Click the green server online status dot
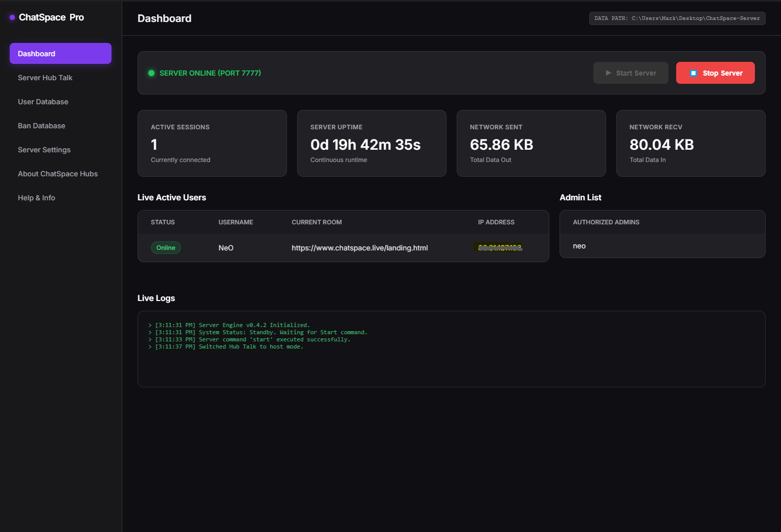 click(151, 73)
